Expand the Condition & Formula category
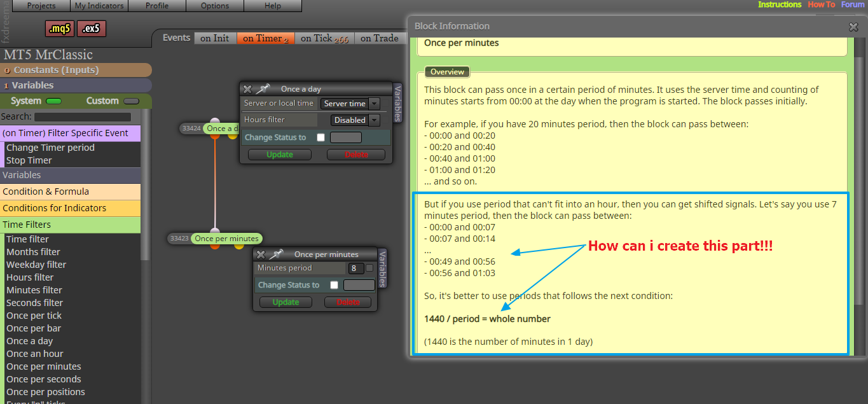Screen dimensions: 868x404 tap(70, 192)
